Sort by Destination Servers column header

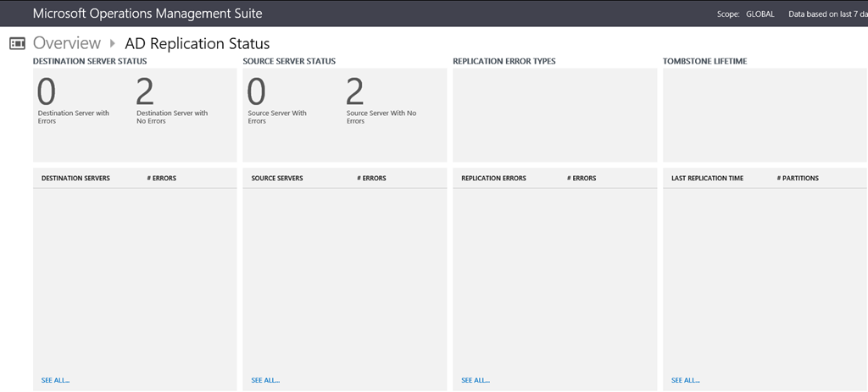pyautogui.click(x=75, y=179)
